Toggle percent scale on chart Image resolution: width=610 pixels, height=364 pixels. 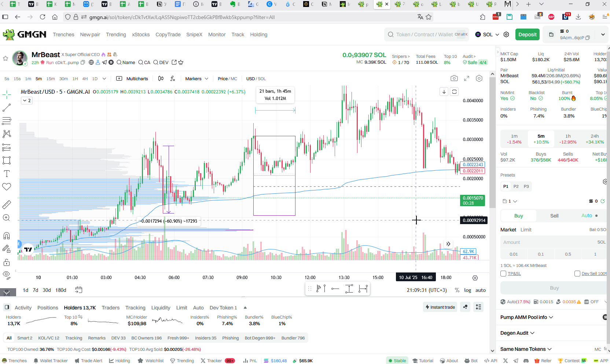(457, 290)
